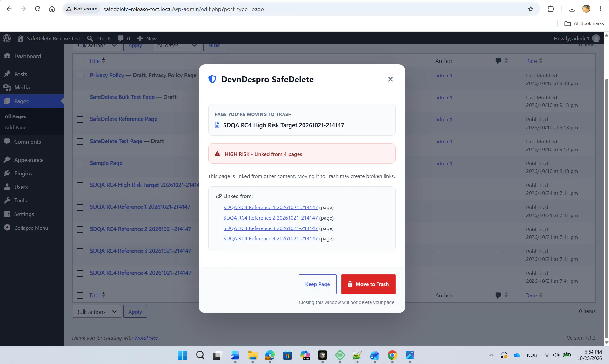Screen dimensions: 609x364
Task: Tick checkbox for Privacy Policy row
Action: tap(80, 76)
